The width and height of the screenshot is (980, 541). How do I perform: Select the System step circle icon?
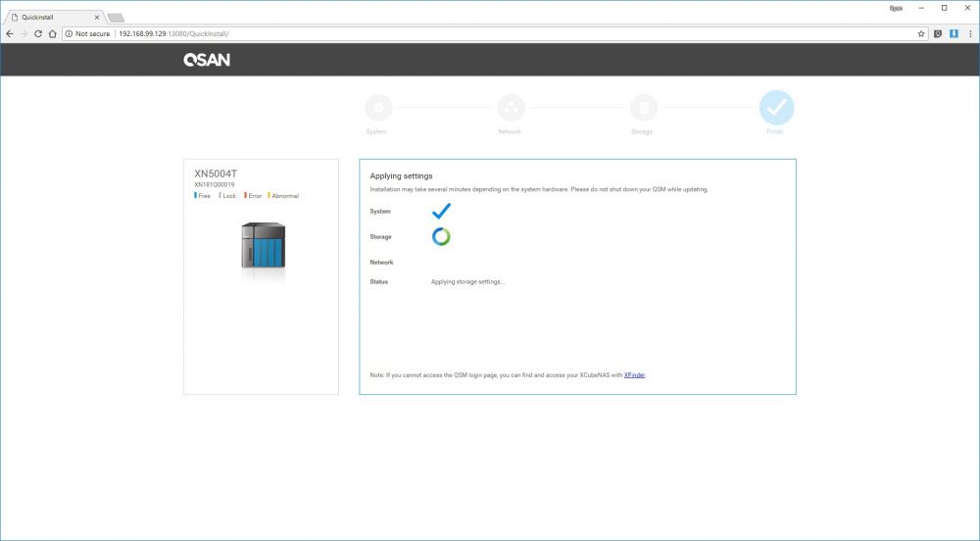click(x=378, y=108)
